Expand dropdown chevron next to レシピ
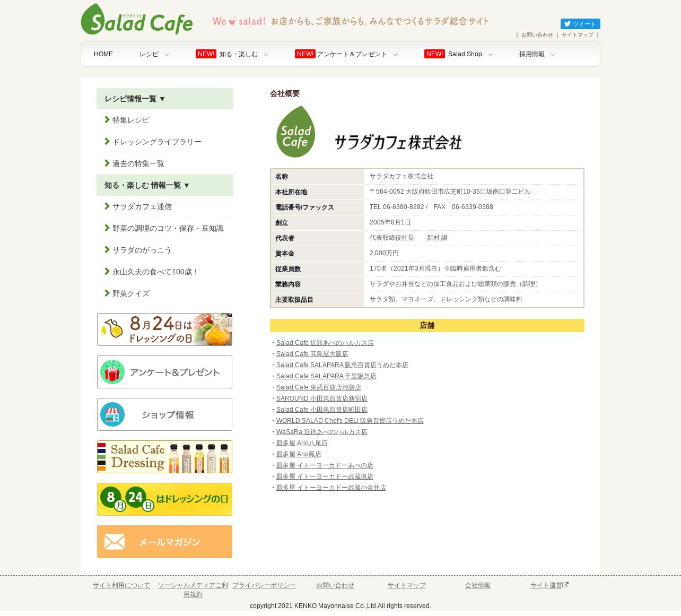 pyautogui.click(x=167, y=55)
